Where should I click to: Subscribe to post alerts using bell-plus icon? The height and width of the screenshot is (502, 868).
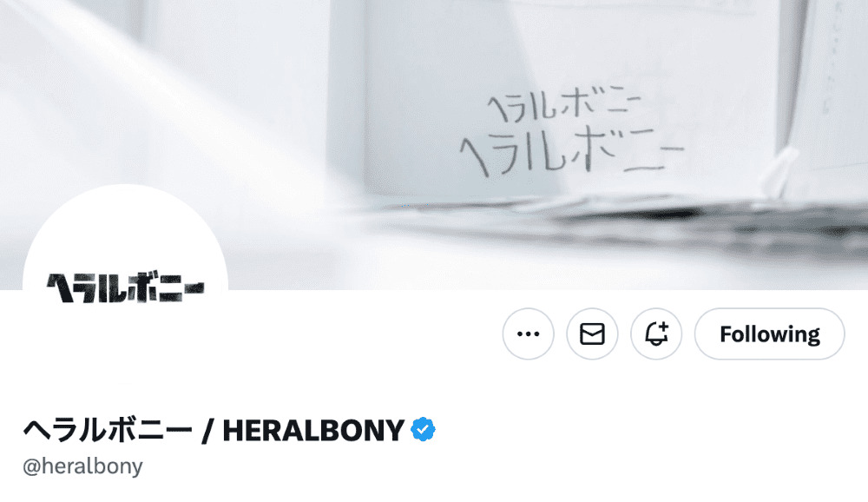click(656, 334)
